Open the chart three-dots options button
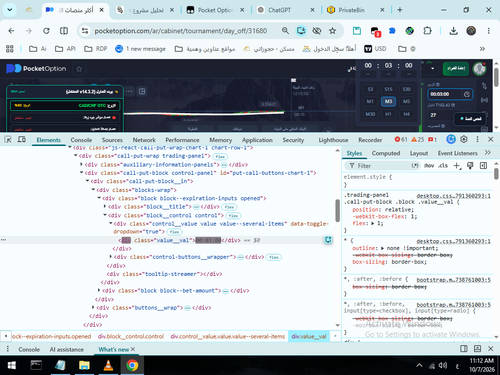The height and width of the screenshot is (375, 500). (129, 91)
